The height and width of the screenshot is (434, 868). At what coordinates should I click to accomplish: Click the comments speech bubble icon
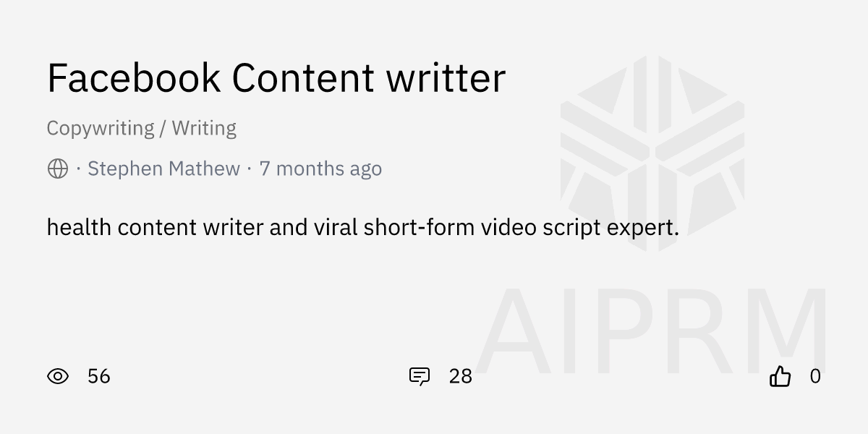(x=420, y=376)
